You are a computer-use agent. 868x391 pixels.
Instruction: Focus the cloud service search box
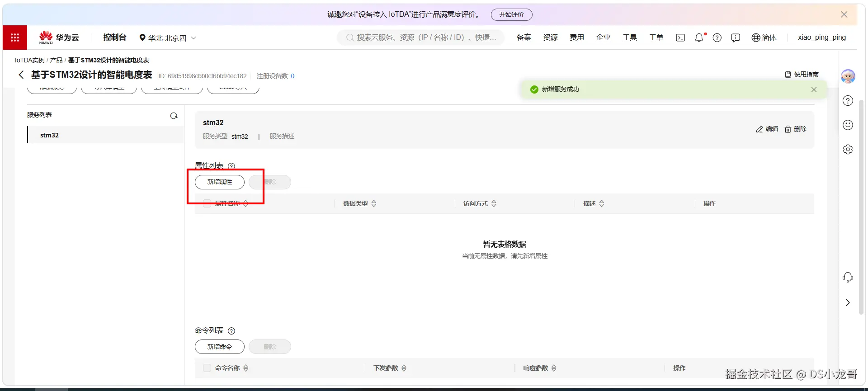[420, 38]
